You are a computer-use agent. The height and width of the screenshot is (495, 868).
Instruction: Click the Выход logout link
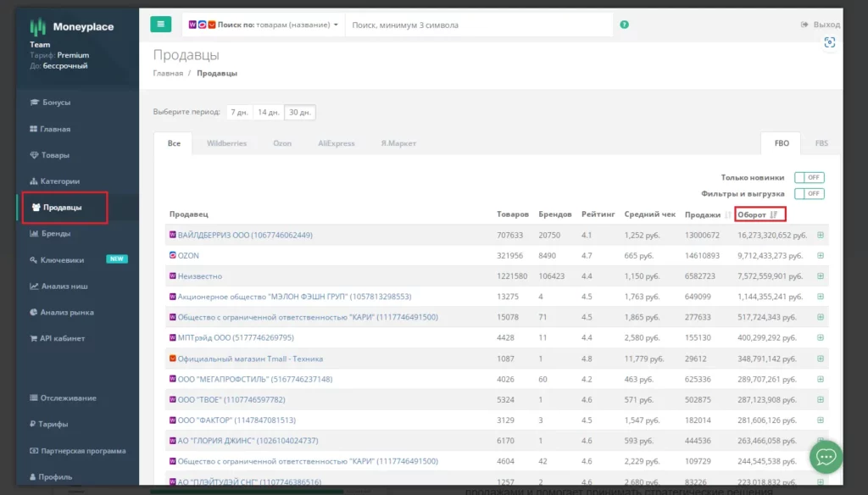tap(821, 25)
